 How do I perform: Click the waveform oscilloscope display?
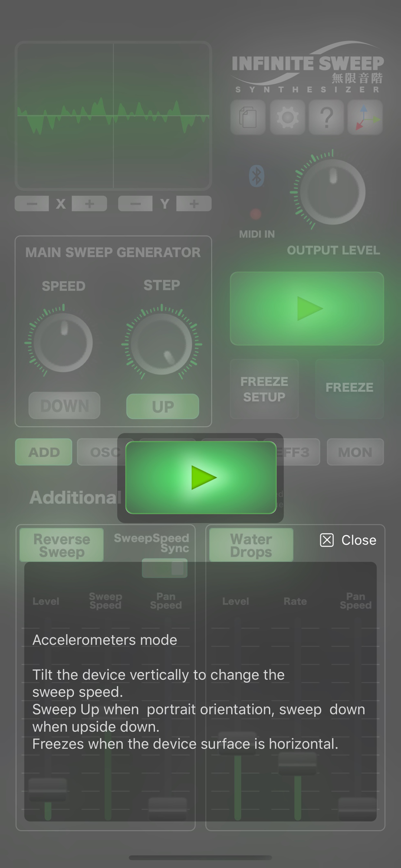click(113, 116)
